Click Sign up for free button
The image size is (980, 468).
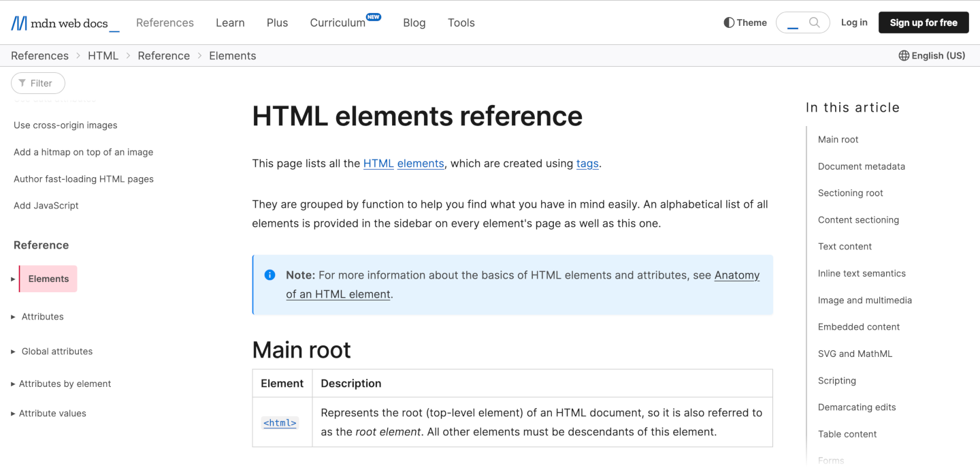click(x=924, y=22)
